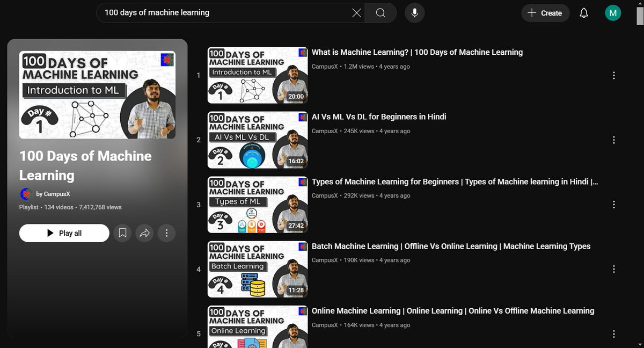Screen dimensions: 644x348
Task: Click the '190K views' text
Action: [x=359, y=260]
